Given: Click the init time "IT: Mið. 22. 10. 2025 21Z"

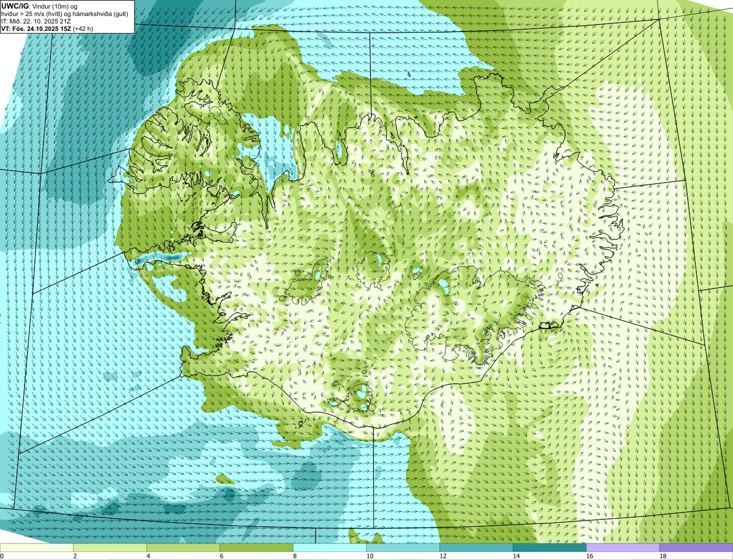Looking at the screenshot, I should coord(36,21).
